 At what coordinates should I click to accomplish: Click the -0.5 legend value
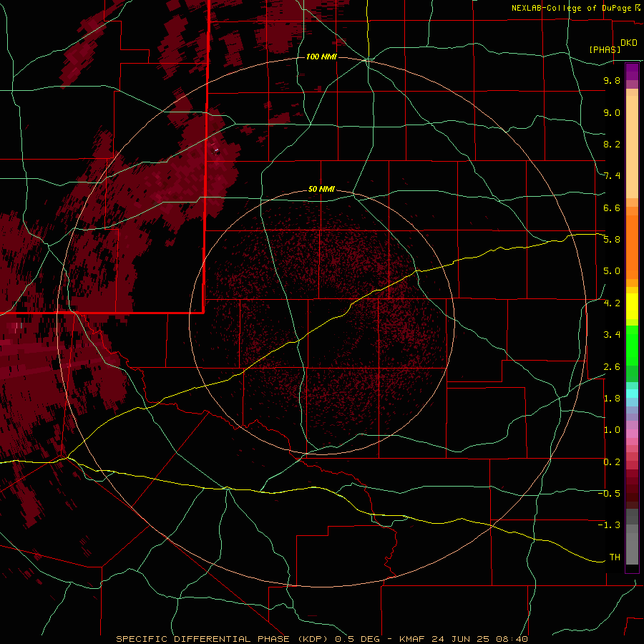(609, 494)
